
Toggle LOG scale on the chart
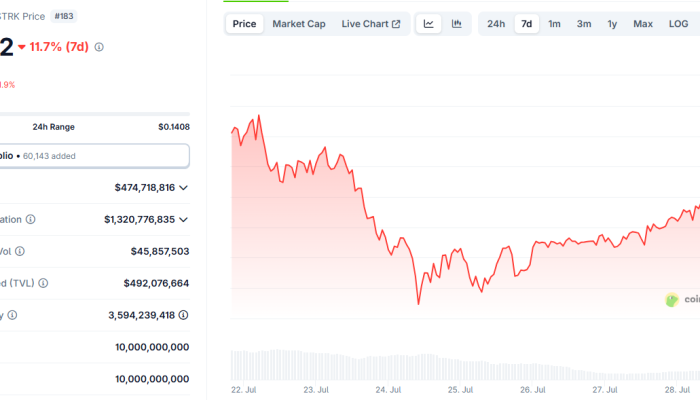(677, 24)
